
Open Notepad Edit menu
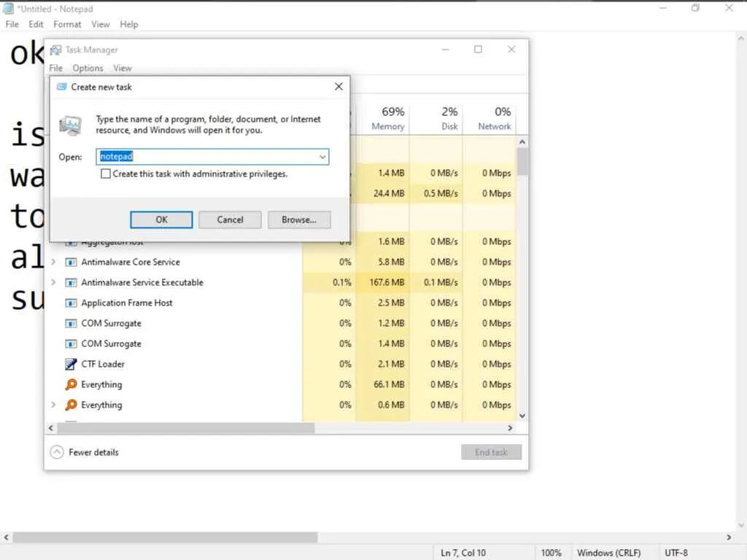click(36, 24)
